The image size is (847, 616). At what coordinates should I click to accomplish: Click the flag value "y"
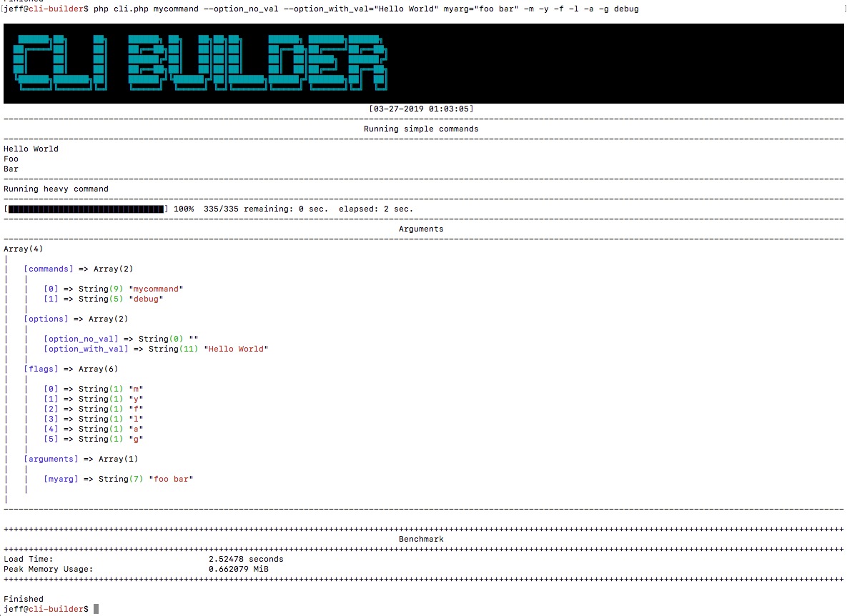(x=136, y=399)
